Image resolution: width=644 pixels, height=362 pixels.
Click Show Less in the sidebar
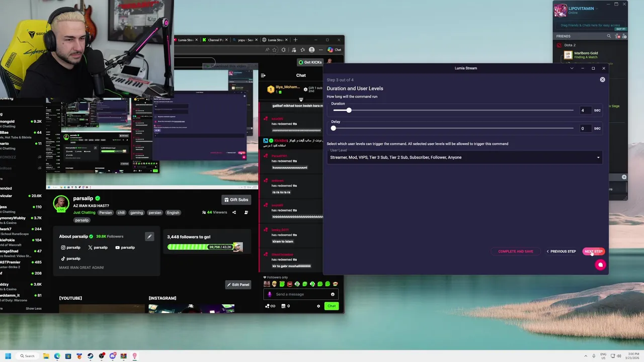point(34,308)
